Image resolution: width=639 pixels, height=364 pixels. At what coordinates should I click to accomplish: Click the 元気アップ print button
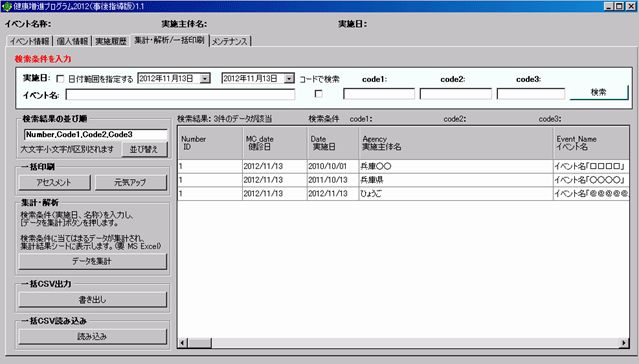tap(130, 182)
